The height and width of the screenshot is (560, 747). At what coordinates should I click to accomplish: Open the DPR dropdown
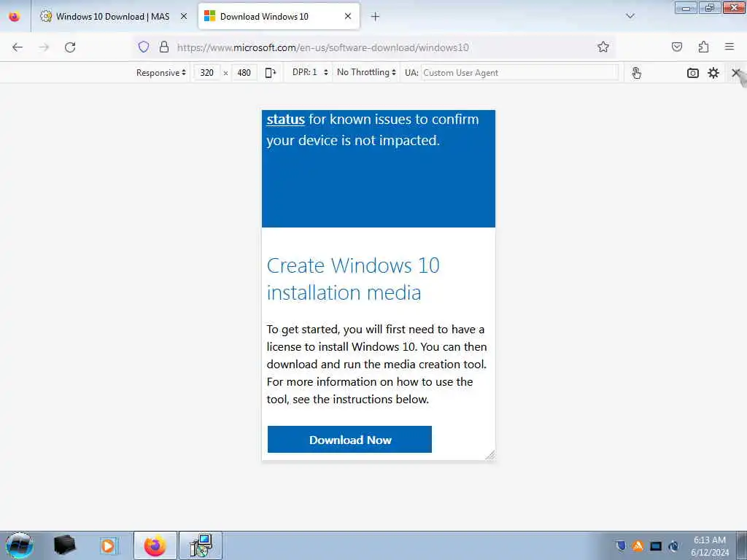pyautogui.click(x=310, y=72)
